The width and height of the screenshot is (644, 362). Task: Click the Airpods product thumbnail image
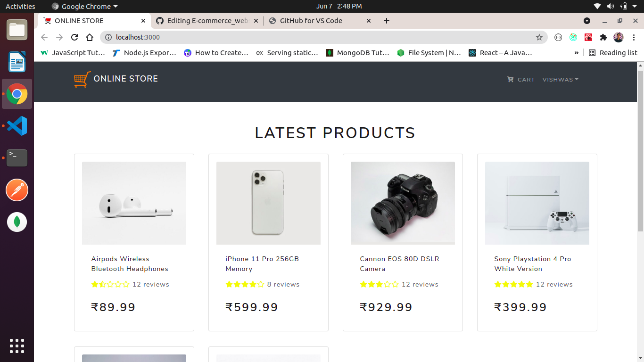(x=134, y=203)
